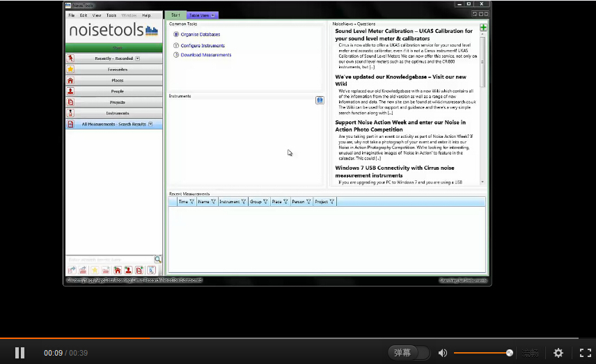The height and width of the screenshot is (364, 596).
Task: Switch to the Start tab
Action: coord(175,15)
